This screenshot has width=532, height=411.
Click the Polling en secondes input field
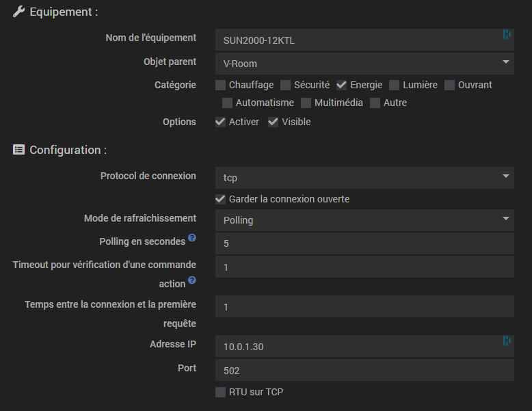[364, 243]
